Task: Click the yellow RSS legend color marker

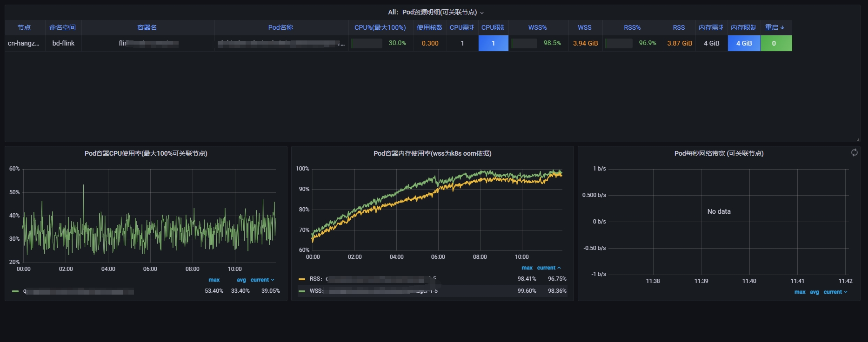Action: [302, 279]
